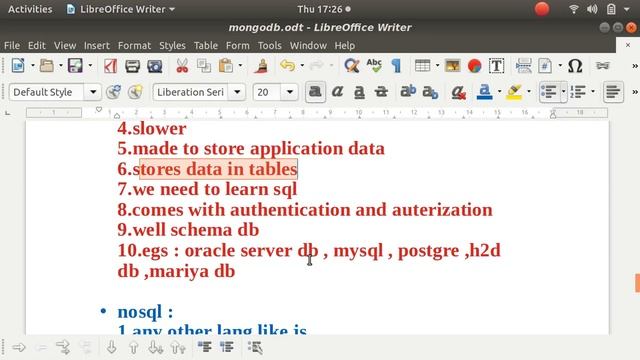Screen dimensions: 640x360
Task: Toggle the numbered list button
Action: pos(578,92)
